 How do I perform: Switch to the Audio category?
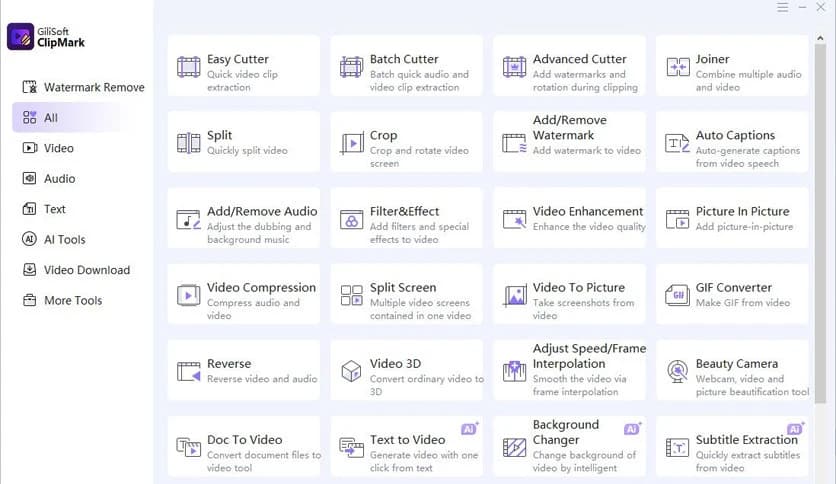point(49,179)
